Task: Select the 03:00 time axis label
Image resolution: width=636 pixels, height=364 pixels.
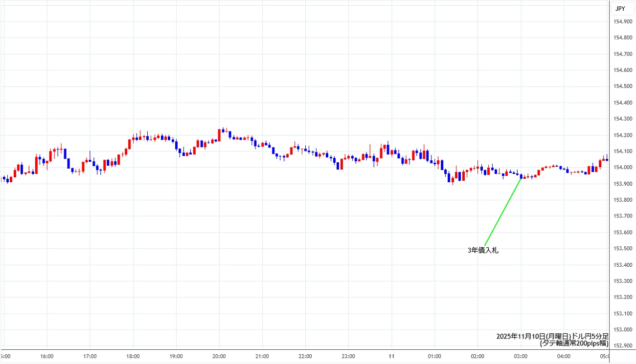Action: tap(521, 356)
